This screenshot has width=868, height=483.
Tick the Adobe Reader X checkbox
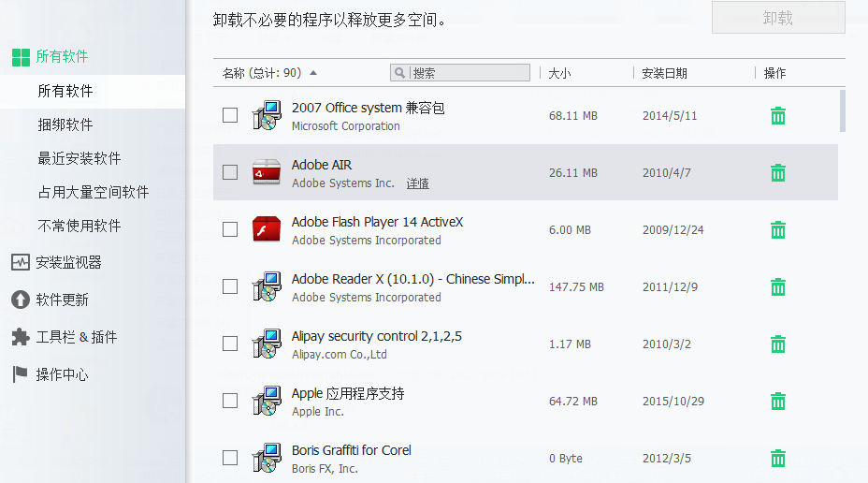[230, 286]
